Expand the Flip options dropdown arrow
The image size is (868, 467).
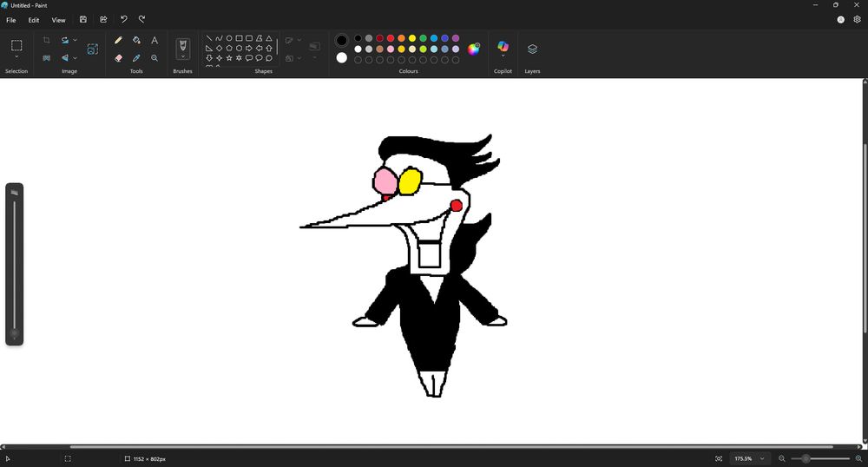coord(75,57)
